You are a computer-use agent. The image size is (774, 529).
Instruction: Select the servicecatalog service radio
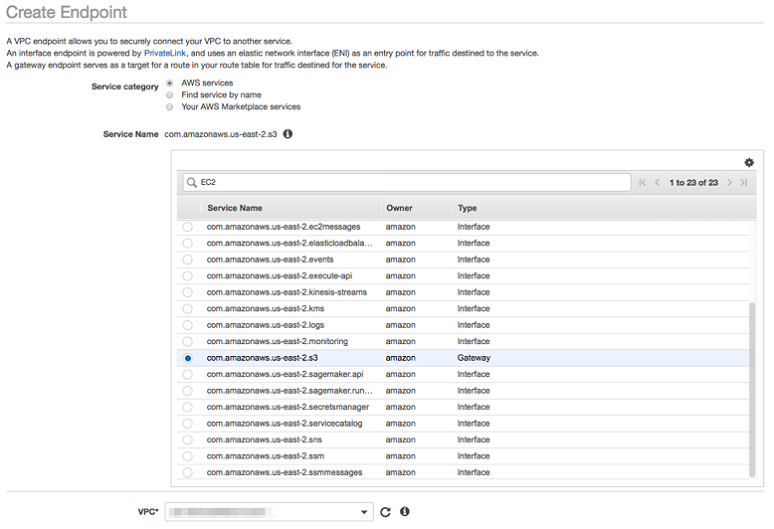point(188,423)
